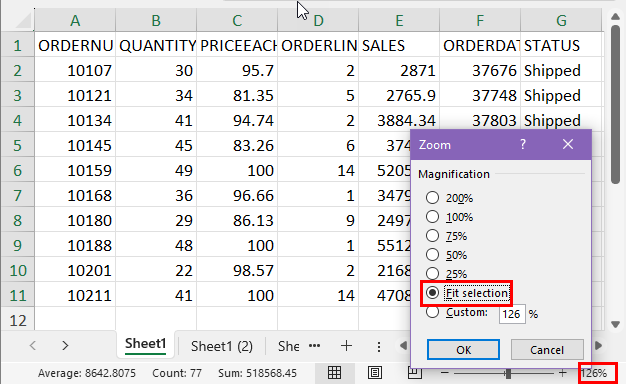
Task: Select column A header
Action: pyautogui.click(x=75, y=20)
